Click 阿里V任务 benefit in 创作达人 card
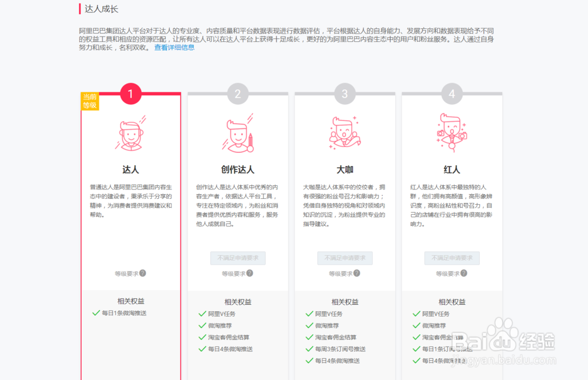 click(222, 314)
